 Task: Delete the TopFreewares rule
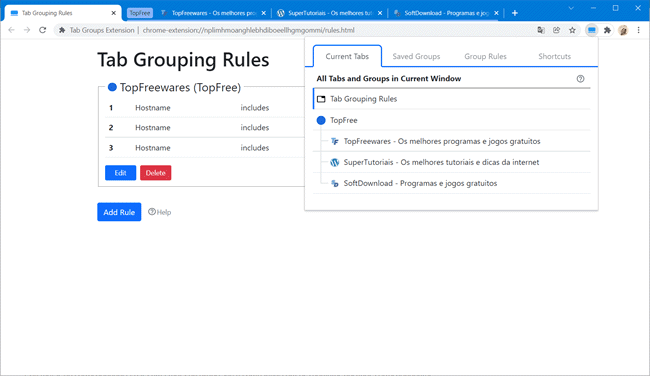pos(155,173)
